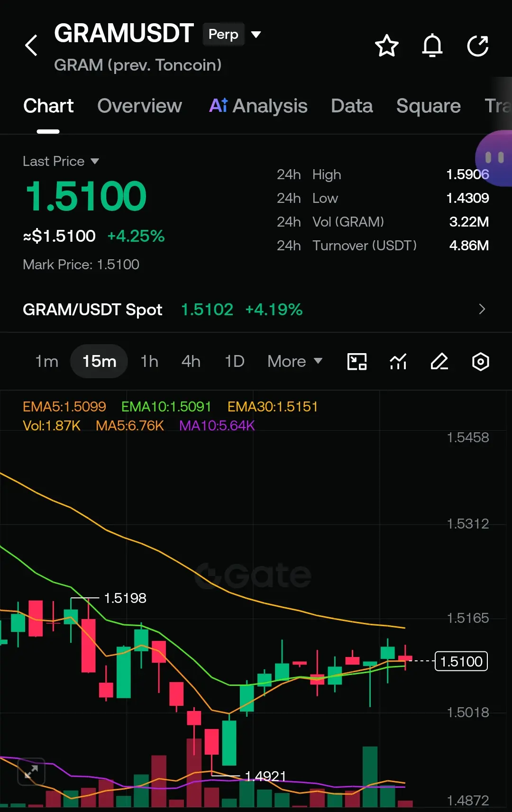
Task: Open the AI Analysis tab
Action: [x=258, y=106]
